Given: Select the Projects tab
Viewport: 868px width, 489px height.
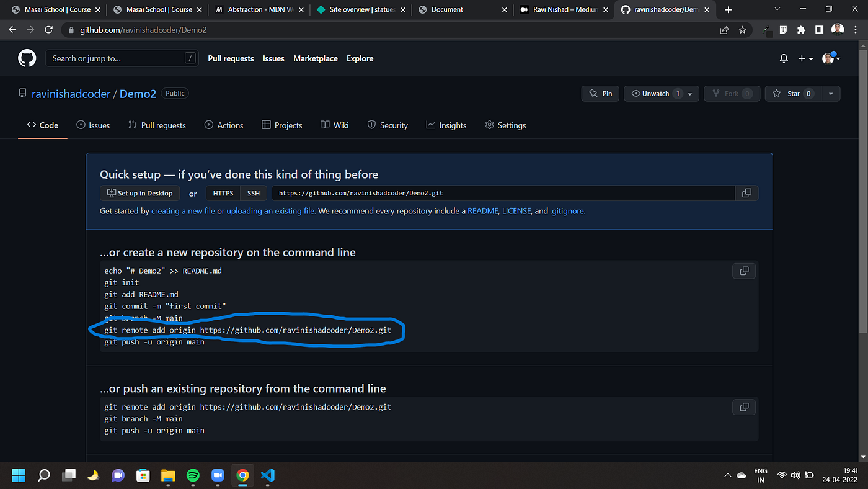Looking at the screenshot, I should (x=282, y=125).
